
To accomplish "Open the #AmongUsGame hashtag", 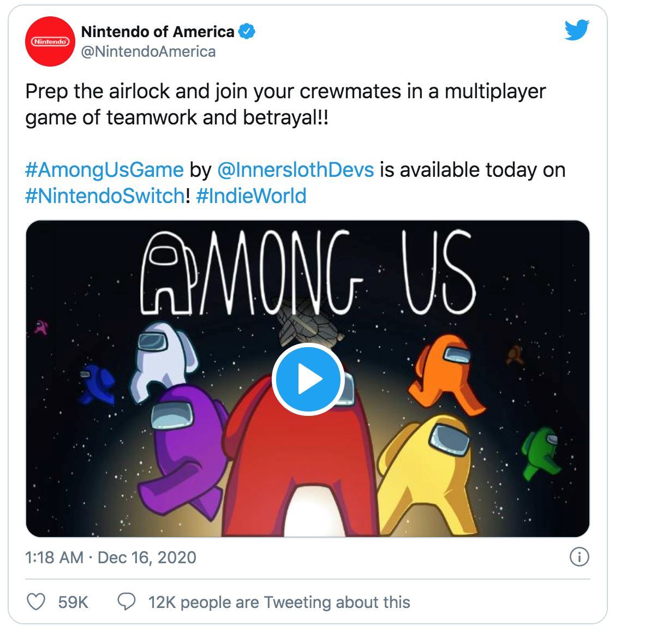I will (x=104, y=170).
